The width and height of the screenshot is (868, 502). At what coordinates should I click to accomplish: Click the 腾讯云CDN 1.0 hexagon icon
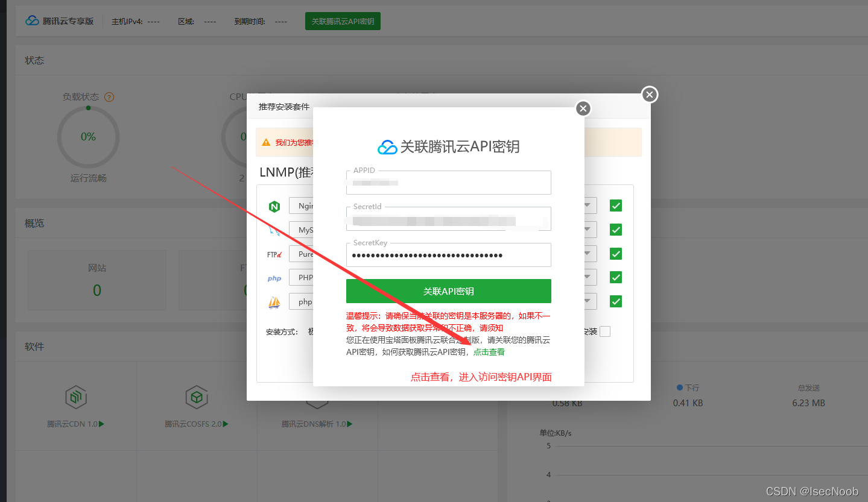(x=76, y=397)
